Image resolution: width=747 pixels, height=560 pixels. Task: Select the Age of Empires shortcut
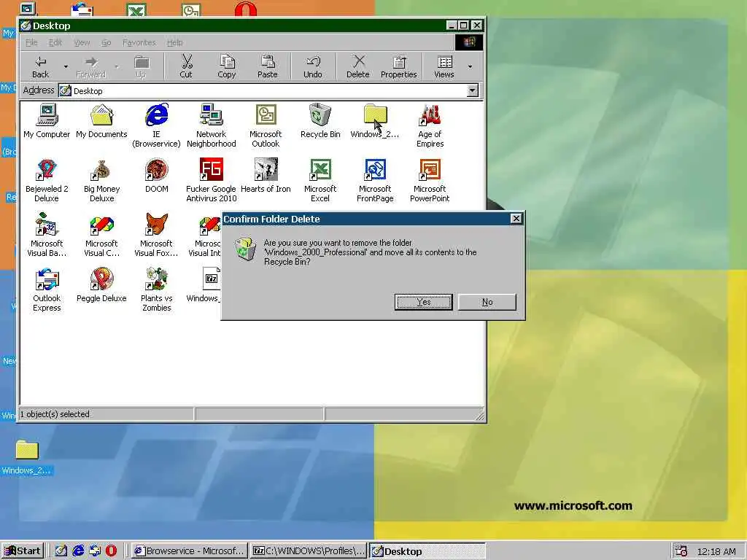point(430,125)
